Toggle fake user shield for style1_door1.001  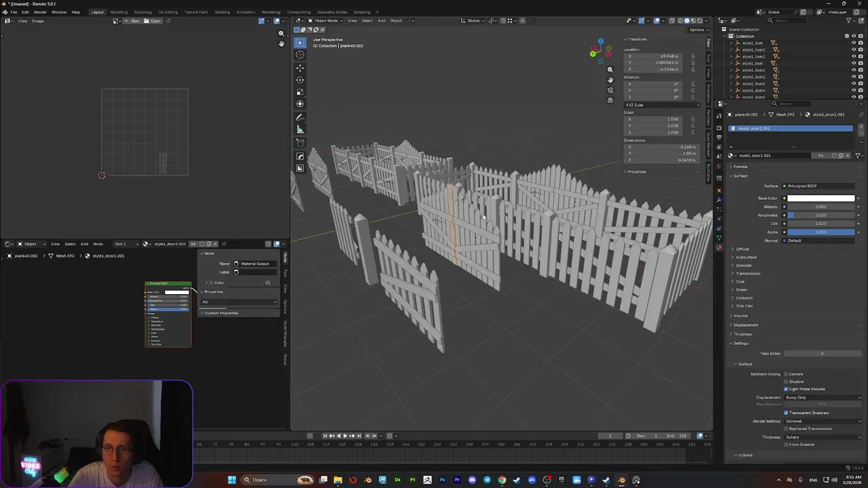coord(834,155)
